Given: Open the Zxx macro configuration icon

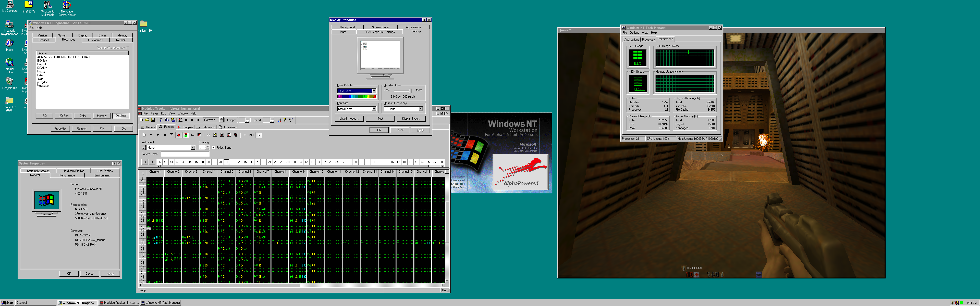Looking at the screenshot, I should coord(192,135).
